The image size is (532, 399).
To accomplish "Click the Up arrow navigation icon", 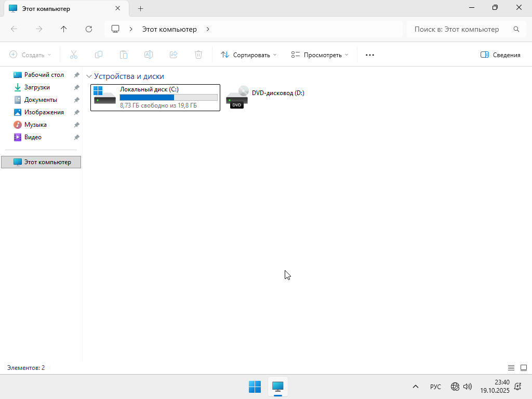I will [x=64, y=29].
